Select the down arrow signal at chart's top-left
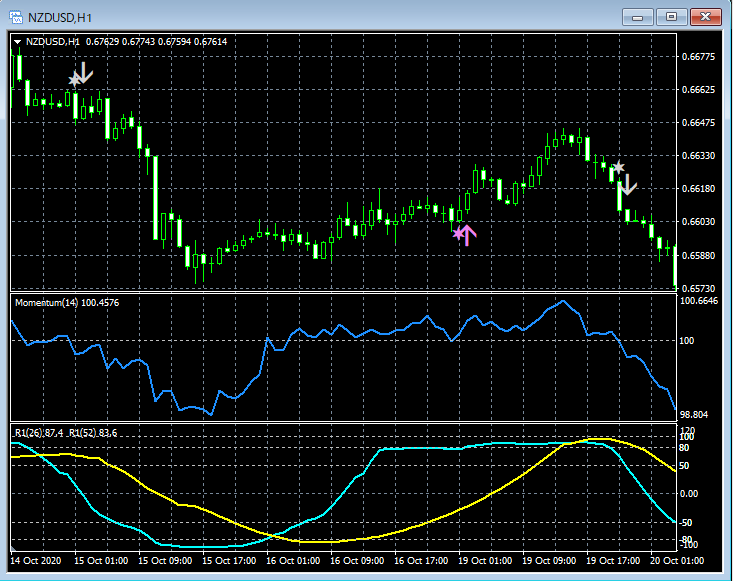This screenshot has height=581, width=734. tap(85, 72)
